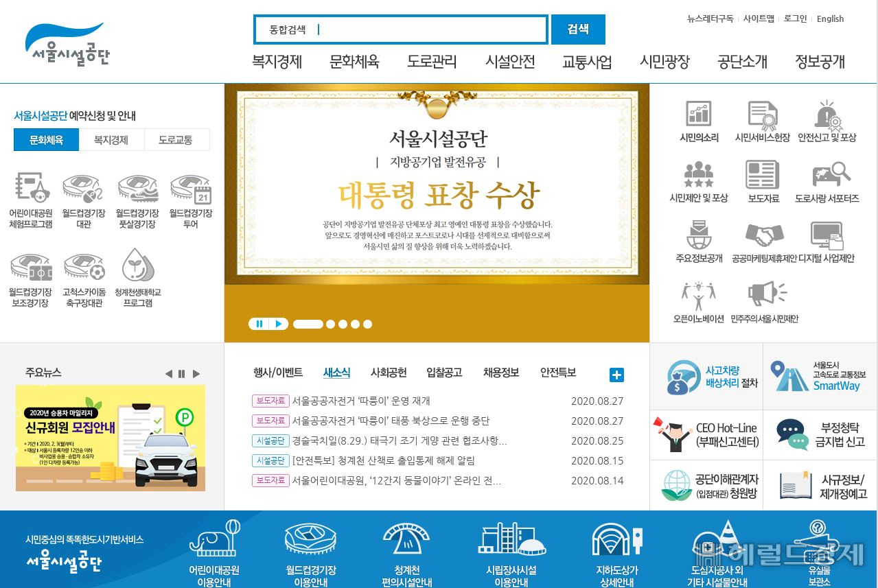This screenshot has height=588, width=878.
Task: Open 정보공개 main menu
Action: (x=820, y=62)
